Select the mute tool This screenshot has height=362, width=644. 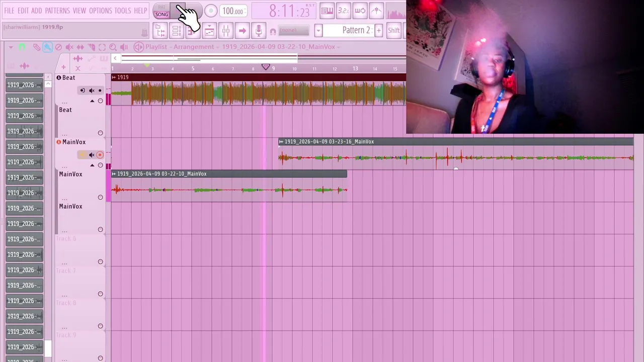point(69,47)
